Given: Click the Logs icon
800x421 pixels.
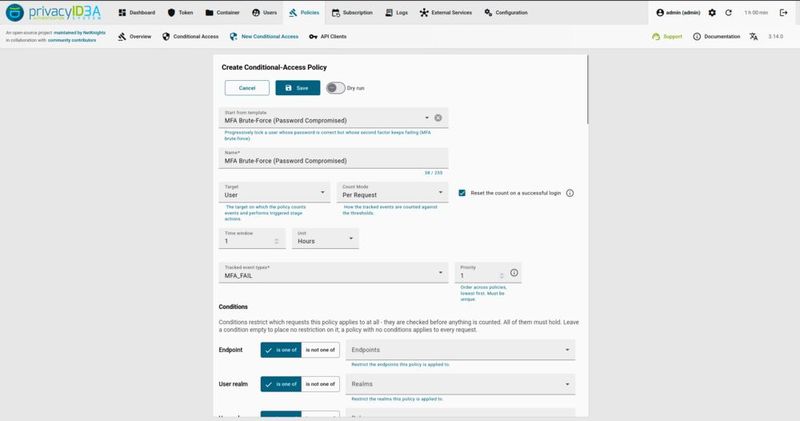Looking at the screenshot, I should 389,13.
